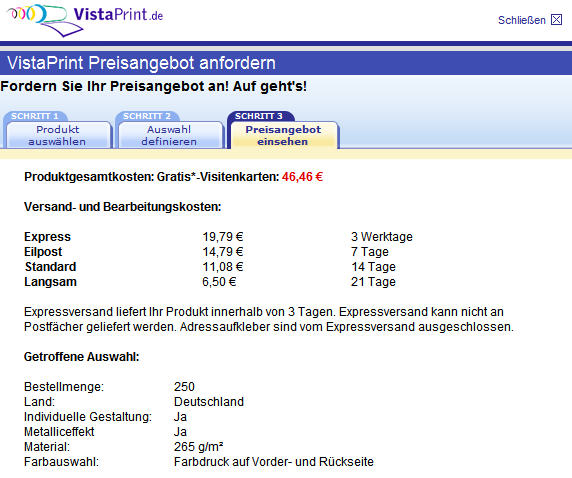Click the VistaPrint.de logo
Screen dimensions: 572x478
[x=85, y=20]
